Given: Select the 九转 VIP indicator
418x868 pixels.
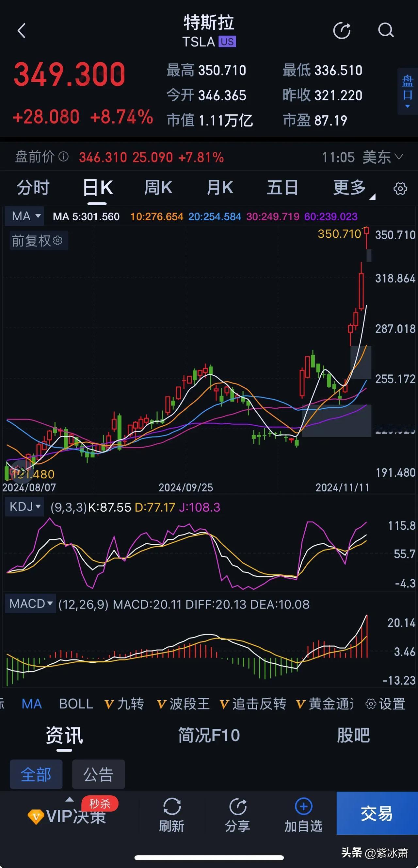Looking at the screenshot, I should [124, 704].
